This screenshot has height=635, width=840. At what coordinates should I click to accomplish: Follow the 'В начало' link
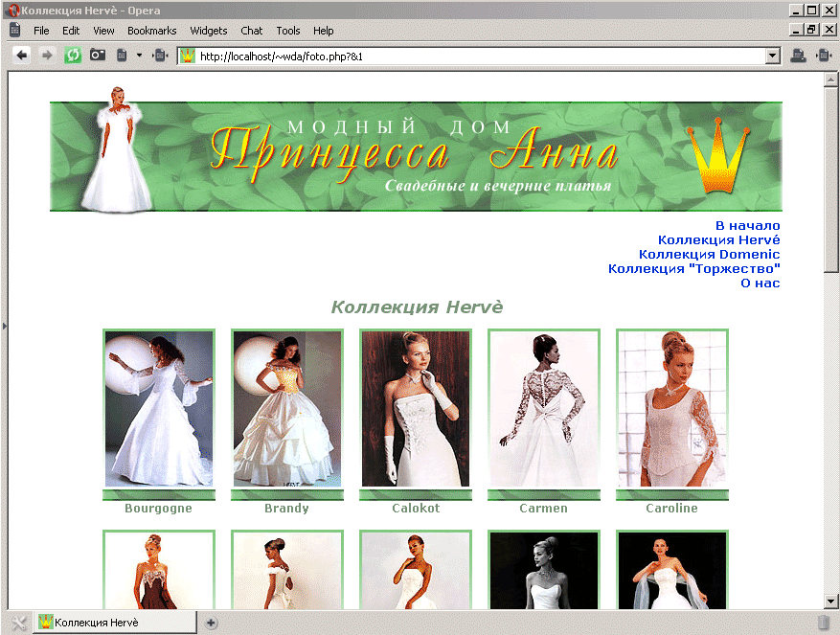coord(748,226)
